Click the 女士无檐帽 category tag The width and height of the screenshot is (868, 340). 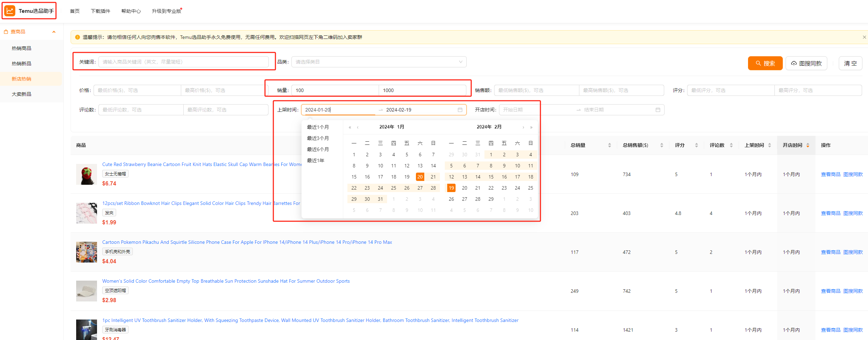115,174
